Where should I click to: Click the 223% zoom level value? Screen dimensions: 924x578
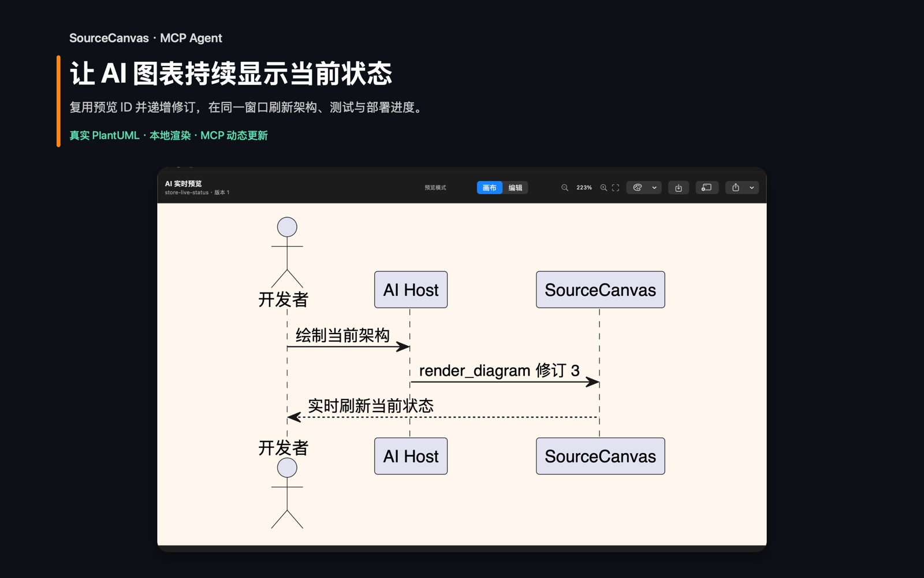[x=584, y=188]
